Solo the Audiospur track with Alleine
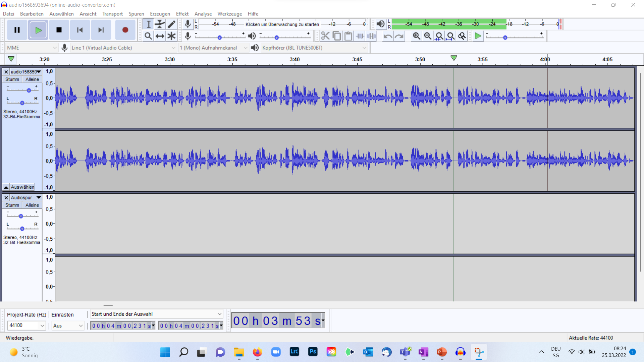 point(32,205)
